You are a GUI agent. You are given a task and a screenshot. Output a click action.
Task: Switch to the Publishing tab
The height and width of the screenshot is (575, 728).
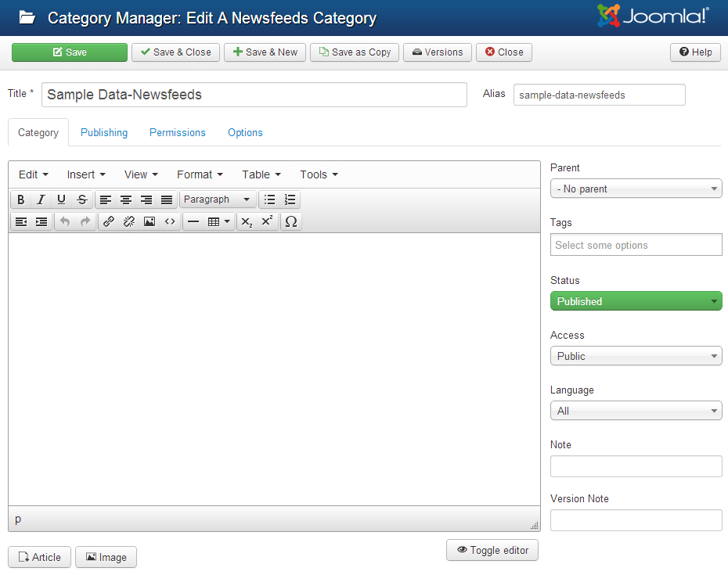(104, 133)
